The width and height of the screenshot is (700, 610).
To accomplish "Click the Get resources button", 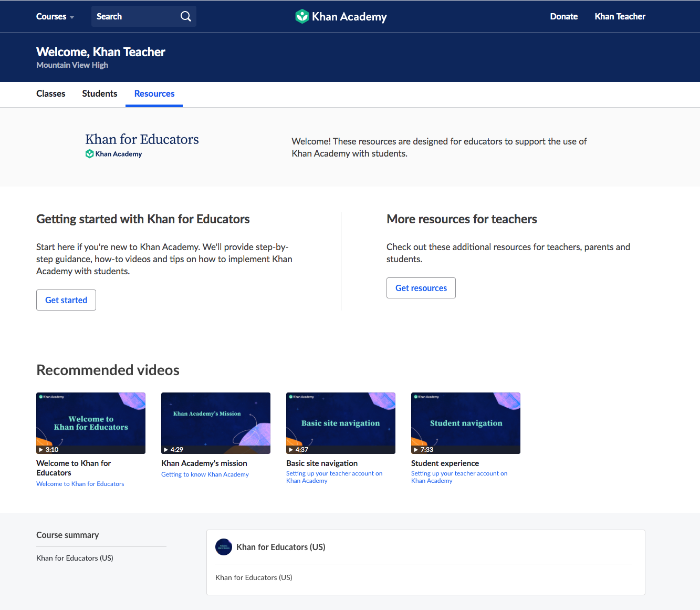I will click(x=421, y=288).
